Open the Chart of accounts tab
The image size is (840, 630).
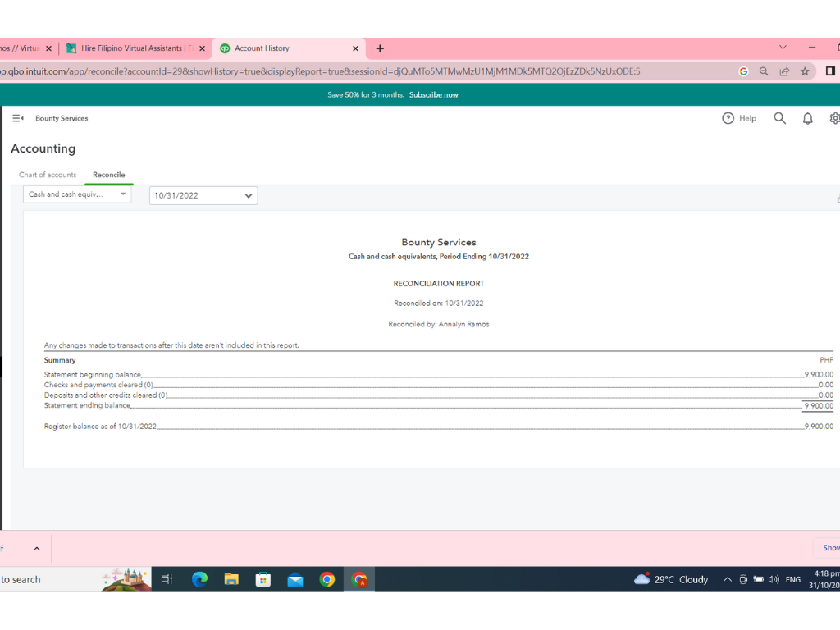(48, 175)
